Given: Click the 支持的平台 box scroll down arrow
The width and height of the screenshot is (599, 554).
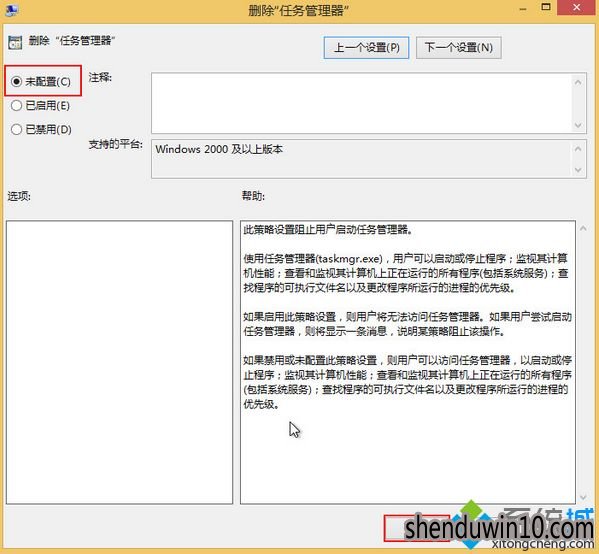Looking at the screenshot, I should coord(578,170).
